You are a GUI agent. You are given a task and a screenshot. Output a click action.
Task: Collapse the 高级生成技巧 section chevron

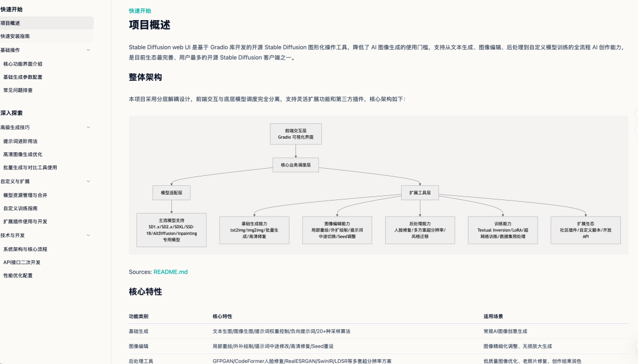pos(88,127)
